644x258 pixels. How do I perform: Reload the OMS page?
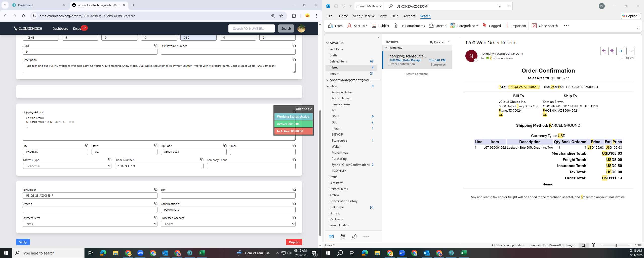pos(24,16)
